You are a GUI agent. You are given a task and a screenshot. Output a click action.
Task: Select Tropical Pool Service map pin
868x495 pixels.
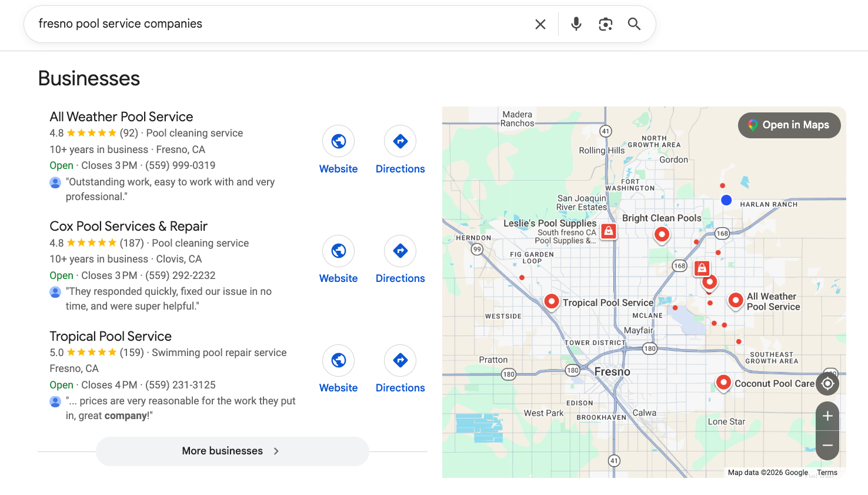pos(552,301)
